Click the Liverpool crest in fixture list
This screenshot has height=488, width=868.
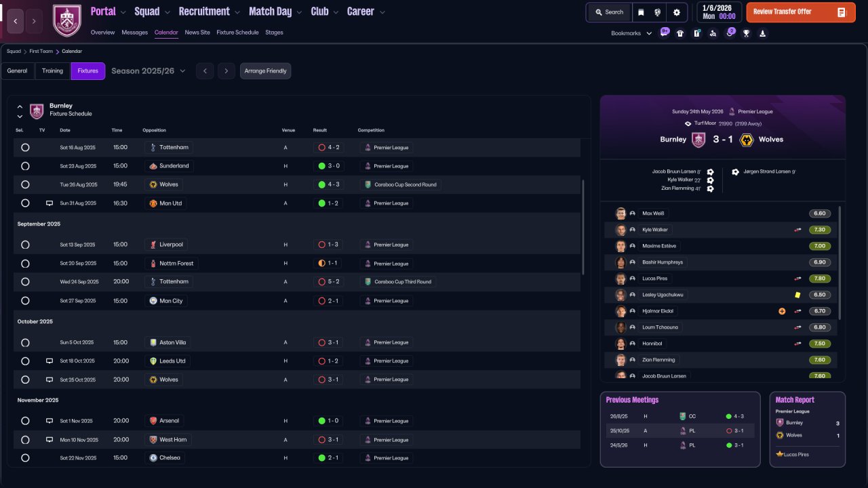[x=153, y=245]
